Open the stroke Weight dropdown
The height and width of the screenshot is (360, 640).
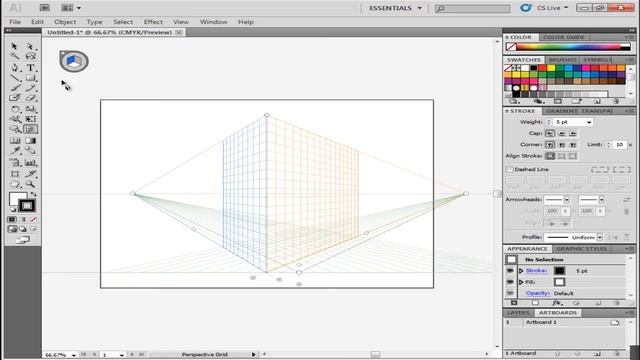point(589,122)
